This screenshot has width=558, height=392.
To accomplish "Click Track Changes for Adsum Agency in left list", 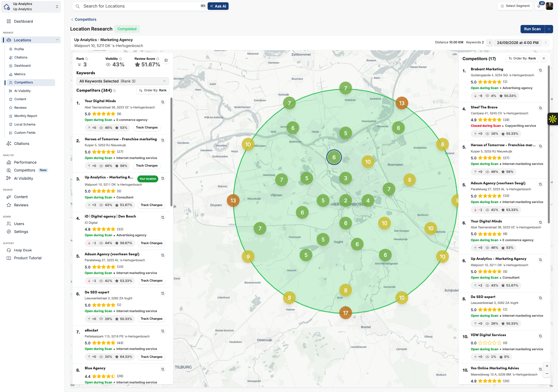I will pyautogui.click(x=152, y=281).
